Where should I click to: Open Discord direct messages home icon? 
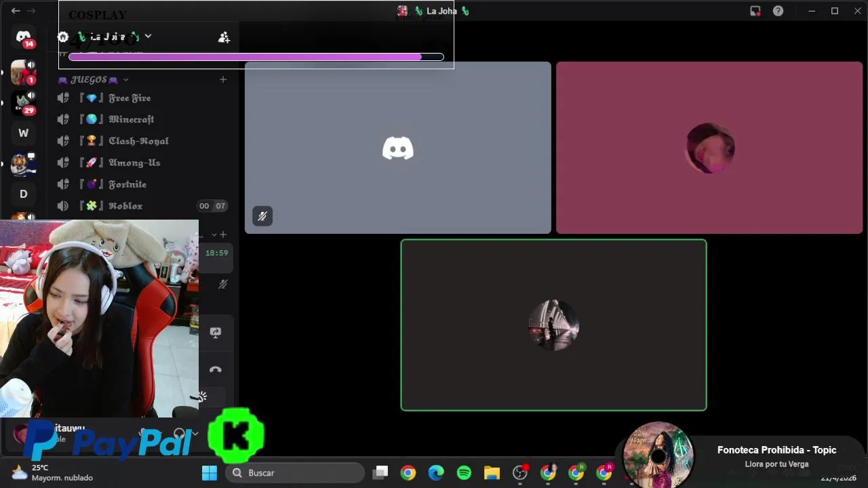pos(23,37)
